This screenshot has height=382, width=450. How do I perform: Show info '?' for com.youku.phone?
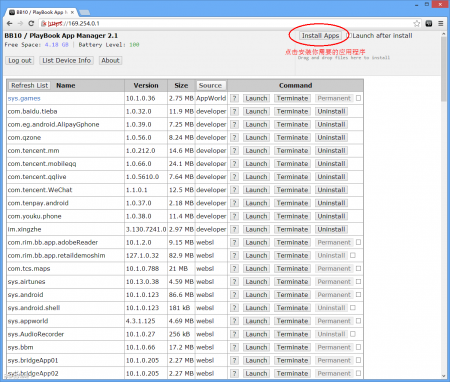[234, 216]
